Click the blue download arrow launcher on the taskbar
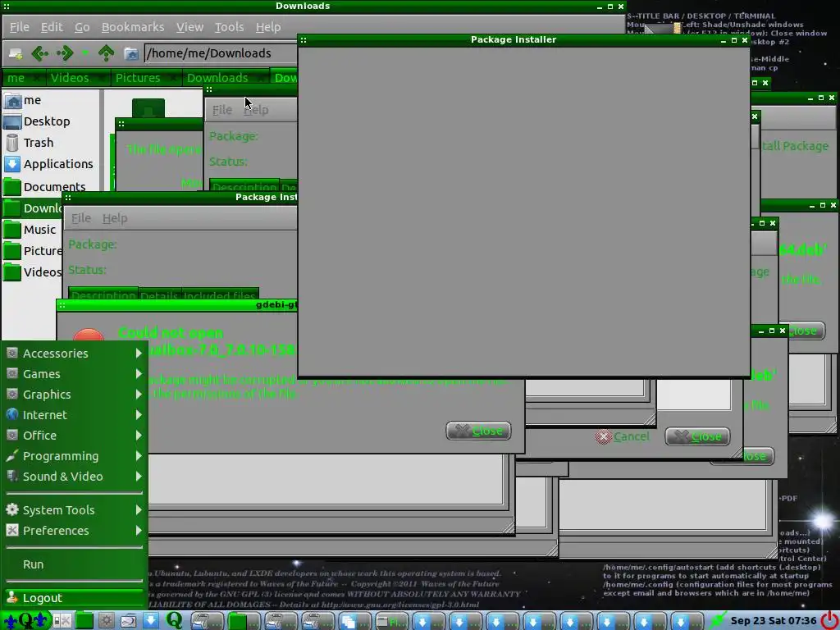840x630 pixels. point(151,620)
